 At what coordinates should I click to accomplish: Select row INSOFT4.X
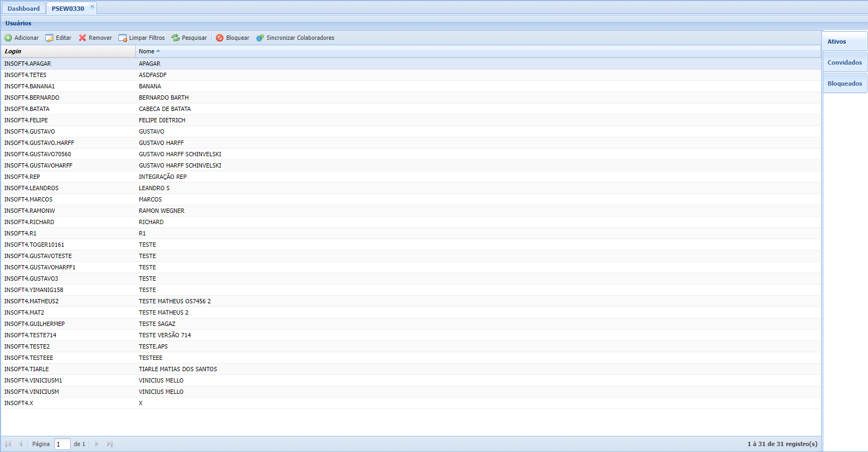coord(411,403)
